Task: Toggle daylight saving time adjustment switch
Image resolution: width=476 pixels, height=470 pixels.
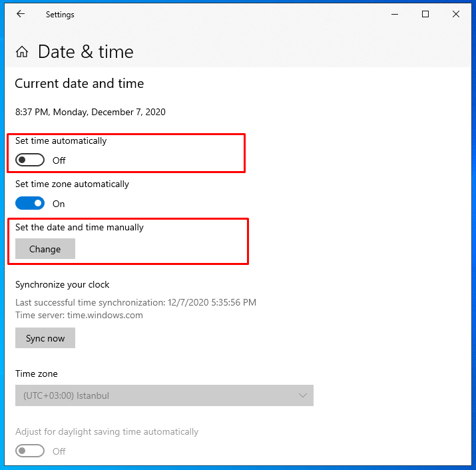Action: click(30, 451)
